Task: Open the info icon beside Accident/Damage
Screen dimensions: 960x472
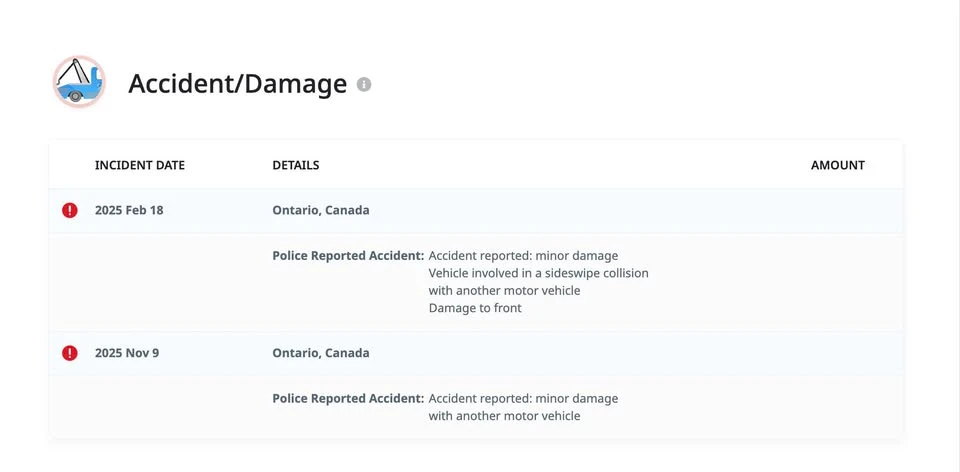Action: click(364, 84)
